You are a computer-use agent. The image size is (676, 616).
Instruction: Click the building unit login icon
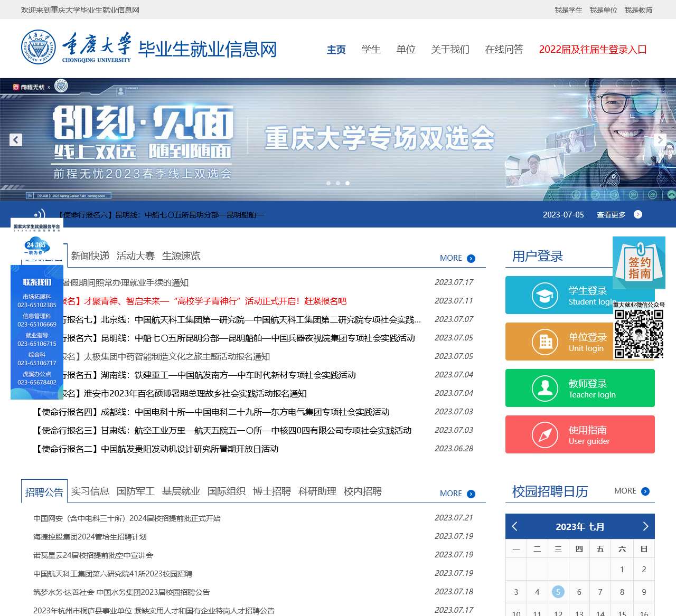[x=545, y=342]
